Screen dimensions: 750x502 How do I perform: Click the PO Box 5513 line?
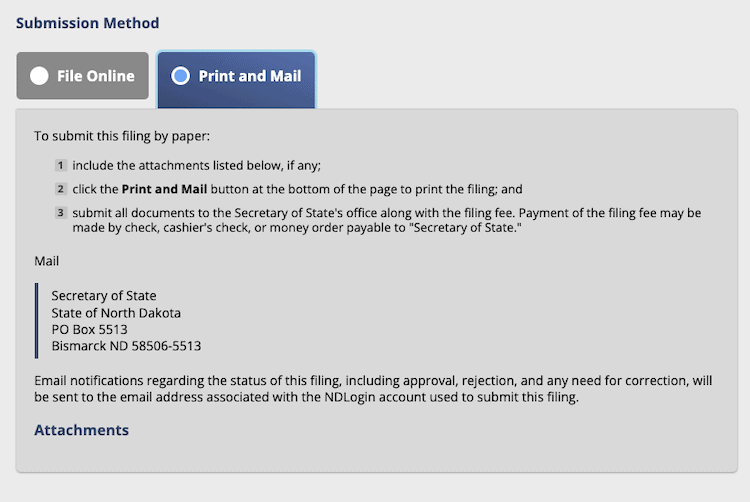pos(90,329)
